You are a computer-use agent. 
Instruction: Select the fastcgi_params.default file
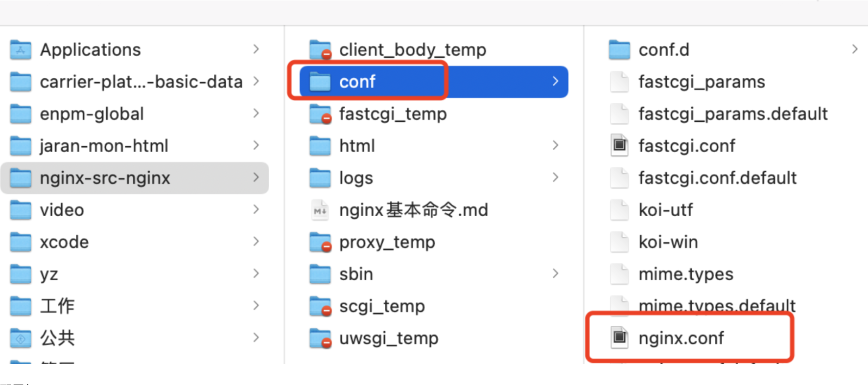pos(732,114)
